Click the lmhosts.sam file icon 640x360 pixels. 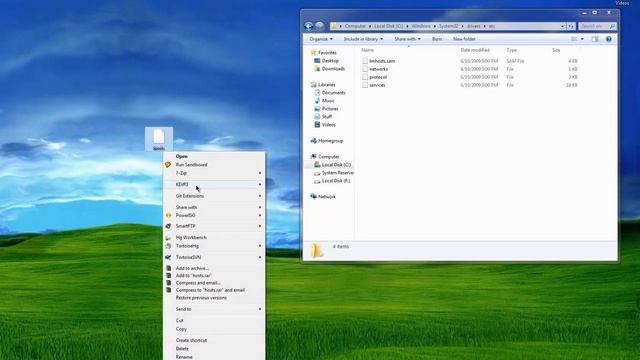click(365, 61)
